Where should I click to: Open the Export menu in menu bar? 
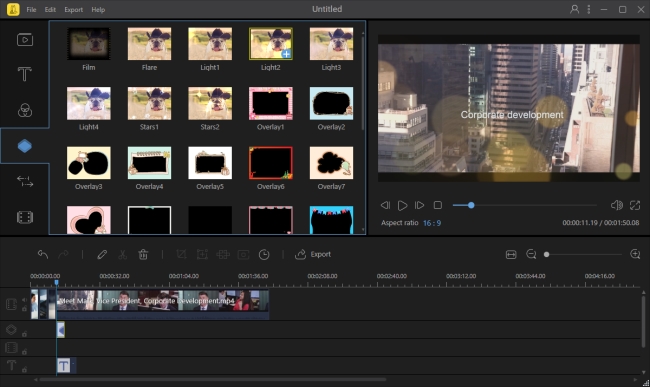pos(73,10)
